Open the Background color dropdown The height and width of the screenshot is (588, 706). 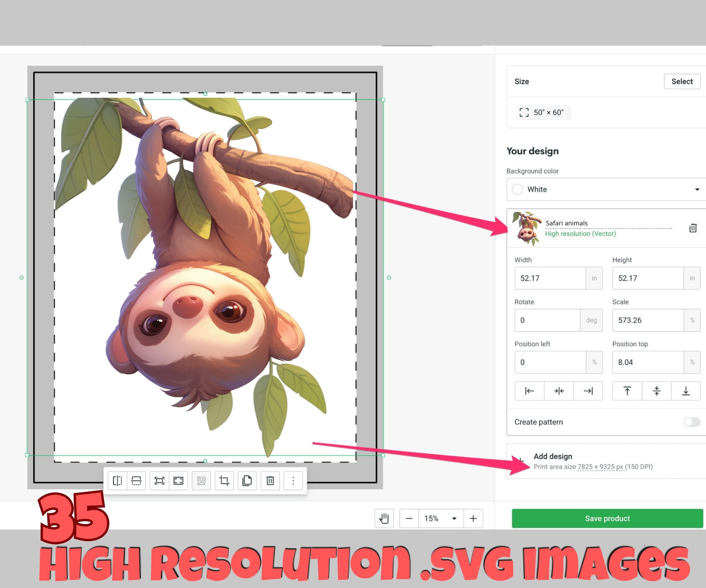tap(606, 189)
